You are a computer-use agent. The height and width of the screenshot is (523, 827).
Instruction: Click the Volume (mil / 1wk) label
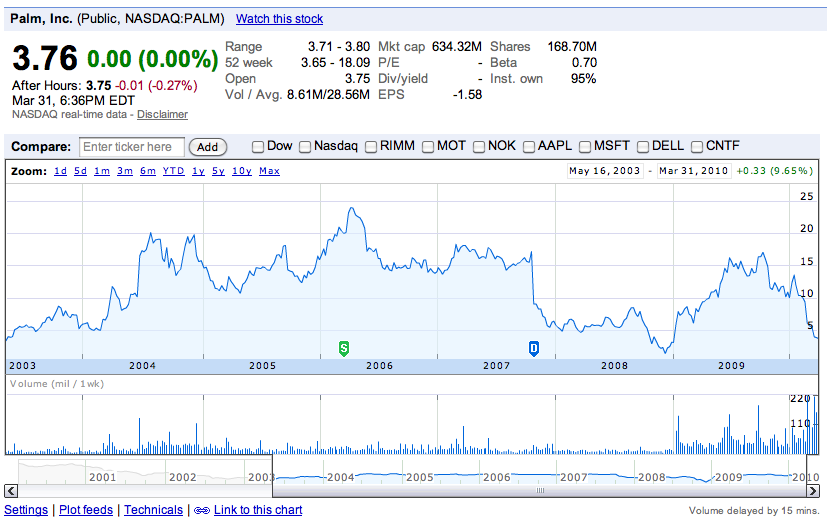57,384
